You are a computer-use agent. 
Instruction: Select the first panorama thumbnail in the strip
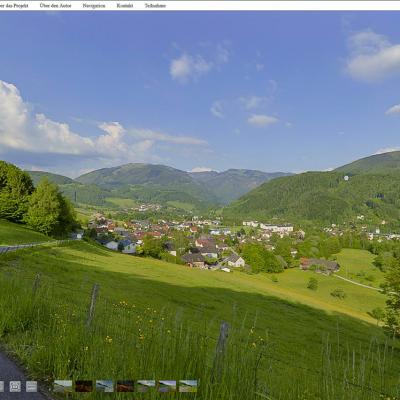(x=63, y=386)
